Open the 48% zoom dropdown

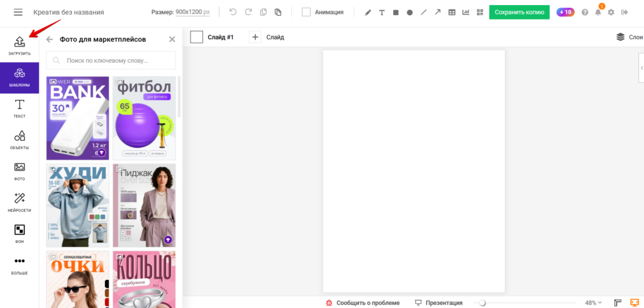594,303
